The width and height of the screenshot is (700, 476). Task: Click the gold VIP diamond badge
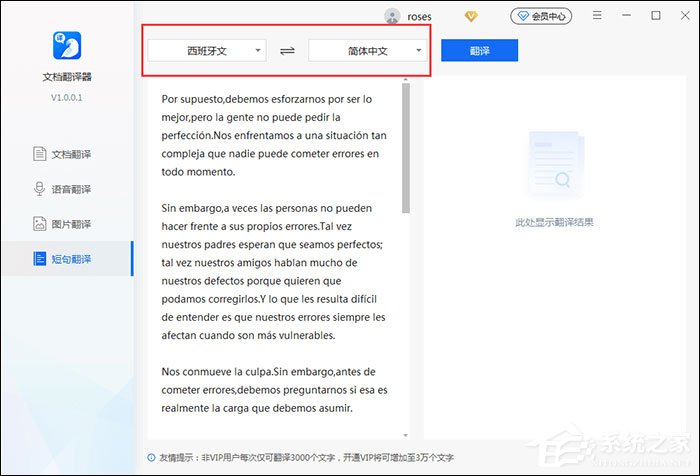(472, 16)
